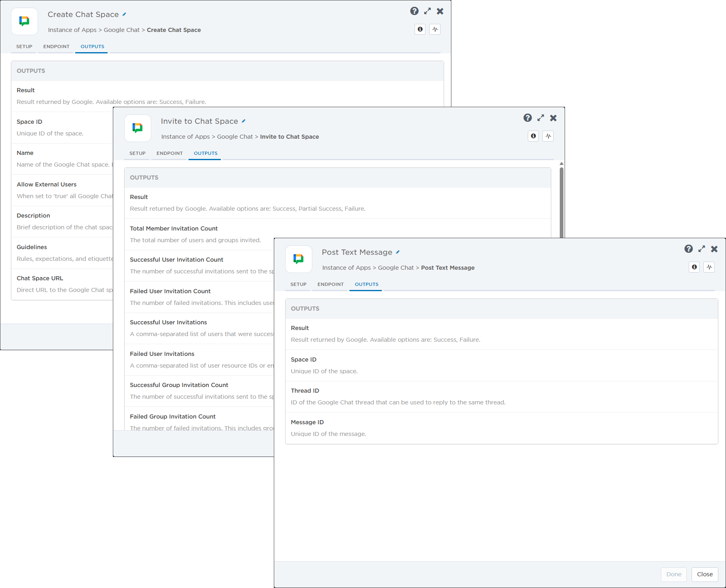Click Instance of Apps breadcrumb in Invite to Chat Space

[x=186, y=137]
